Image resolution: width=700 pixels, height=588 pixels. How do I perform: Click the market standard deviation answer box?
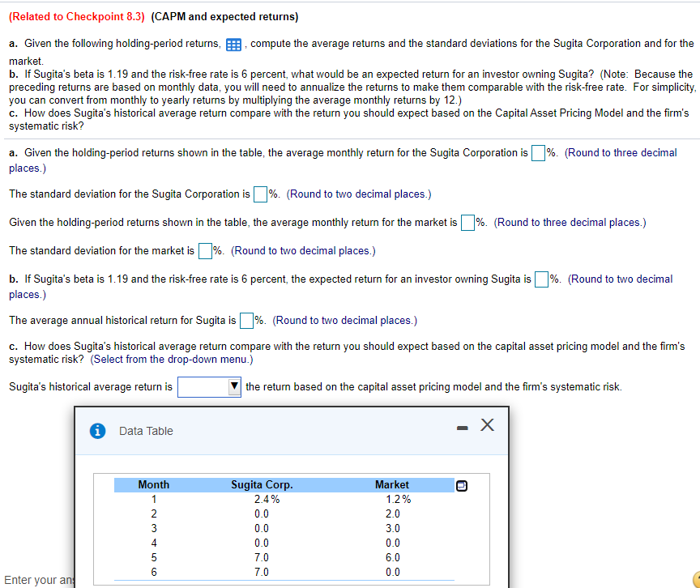point(205,250)
